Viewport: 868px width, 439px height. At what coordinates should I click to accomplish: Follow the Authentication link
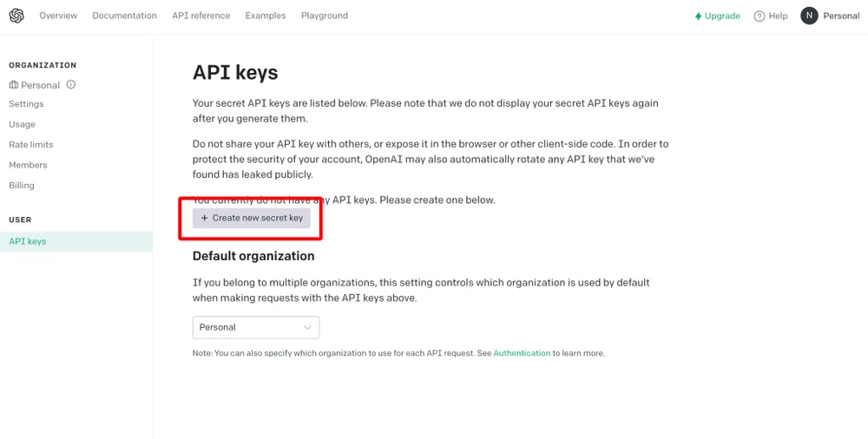click(522, 352)
